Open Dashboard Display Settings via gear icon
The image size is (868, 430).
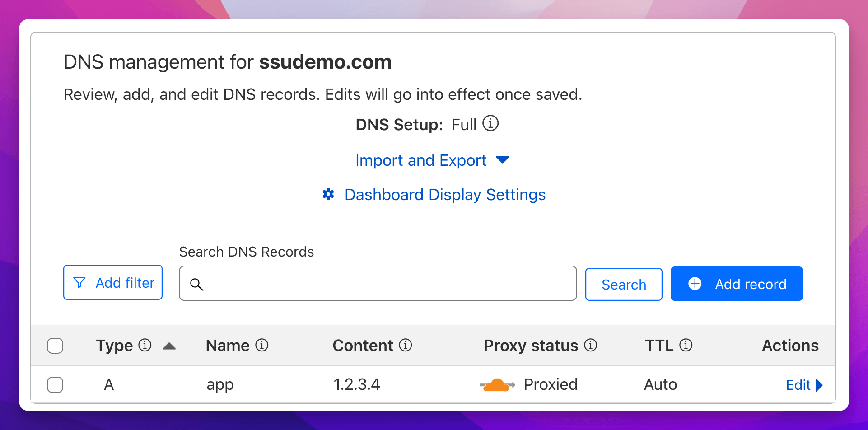pyautogui.click(x=328, y=194)
